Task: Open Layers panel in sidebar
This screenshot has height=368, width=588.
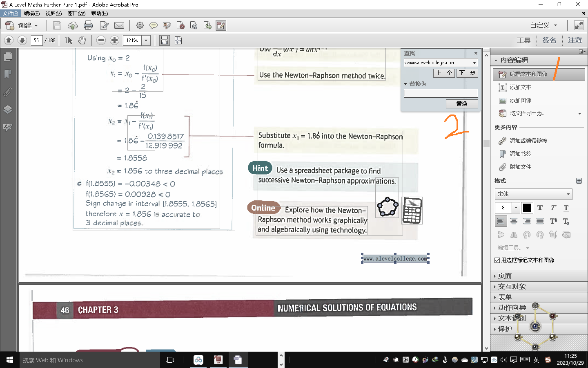Action: (8, 109)
